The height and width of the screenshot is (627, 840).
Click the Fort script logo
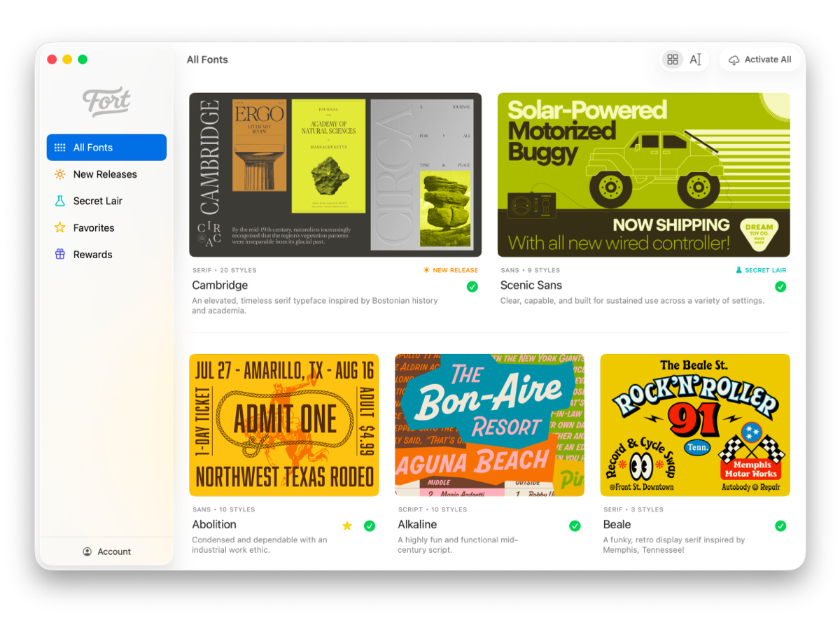(106, 101)
